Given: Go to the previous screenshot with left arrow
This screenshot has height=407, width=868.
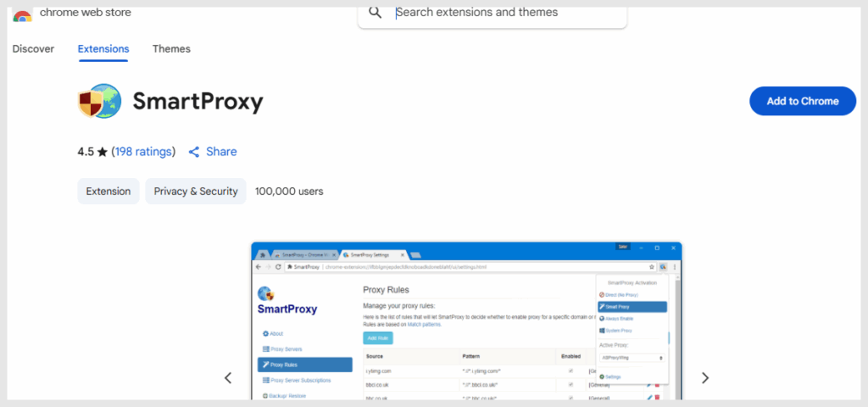Looking at the screenshot, I should pos(228,378).
